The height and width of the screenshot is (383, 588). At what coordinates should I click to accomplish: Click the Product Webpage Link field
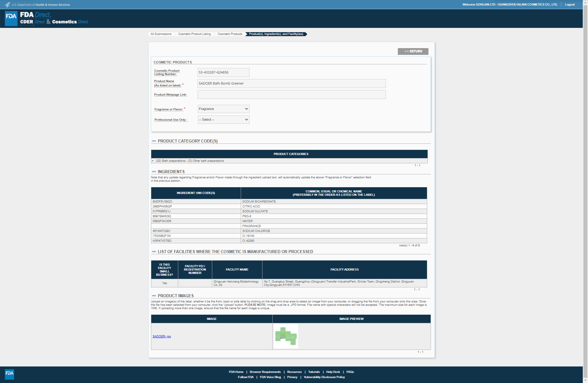click(291, 95)
